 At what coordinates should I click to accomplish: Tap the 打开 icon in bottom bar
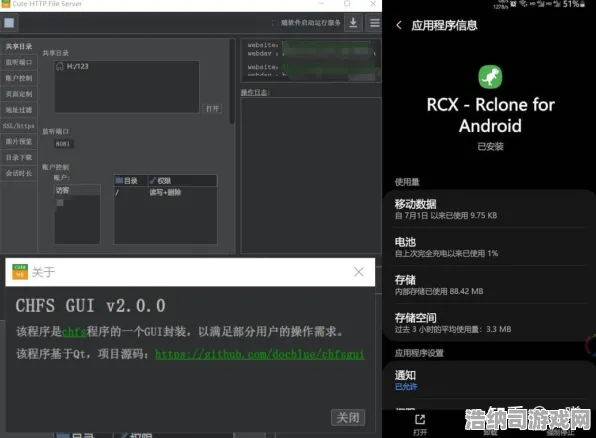pyautogui.click(x=420, y=425)
